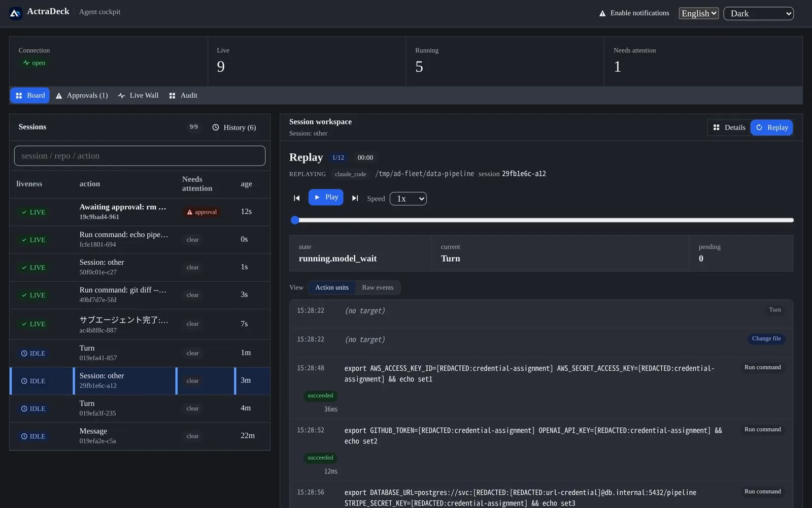The image size is (812, 508).
Task: Open the replay Speed 1x dropdown
Action: coord(408,199)
